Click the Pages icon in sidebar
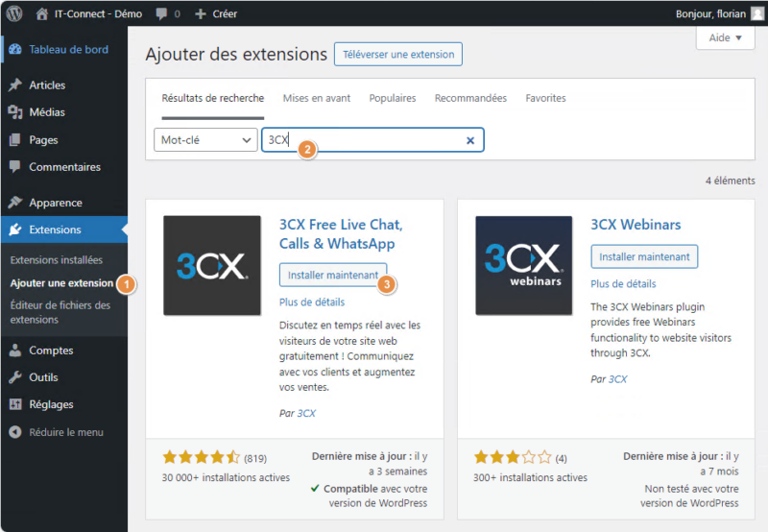The image size is (768, 532). (x=15, y=140)
